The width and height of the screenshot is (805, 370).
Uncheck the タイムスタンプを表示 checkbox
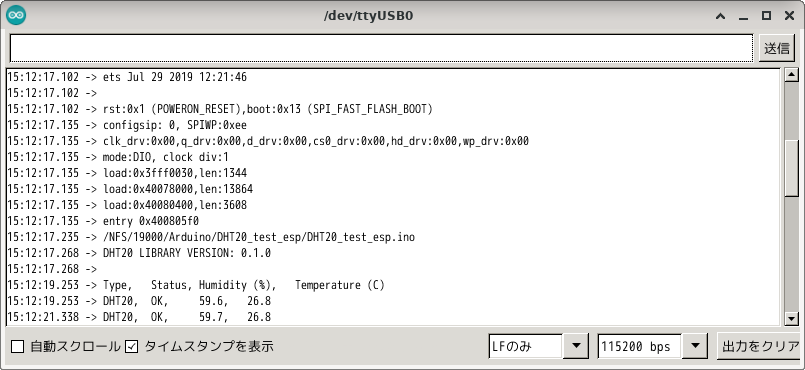[132, 346]
